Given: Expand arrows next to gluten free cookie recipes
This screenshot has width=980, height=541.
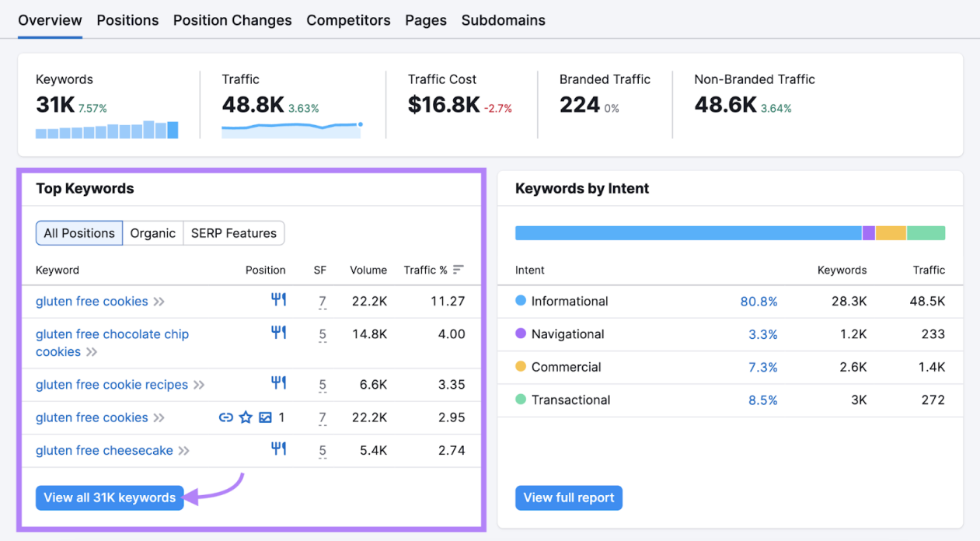Looking at the screenshot, I should (199, 385).
